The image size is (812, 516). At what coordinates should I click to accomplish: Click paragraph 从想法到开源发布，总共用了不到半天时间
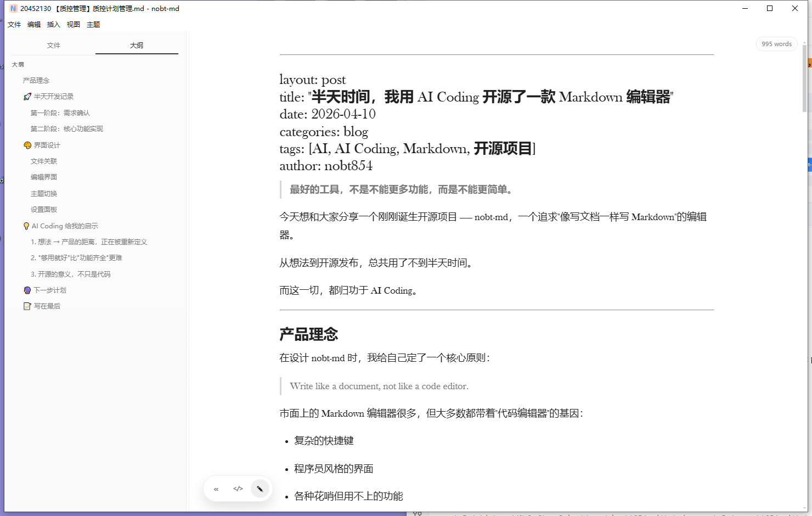[377, 263]
